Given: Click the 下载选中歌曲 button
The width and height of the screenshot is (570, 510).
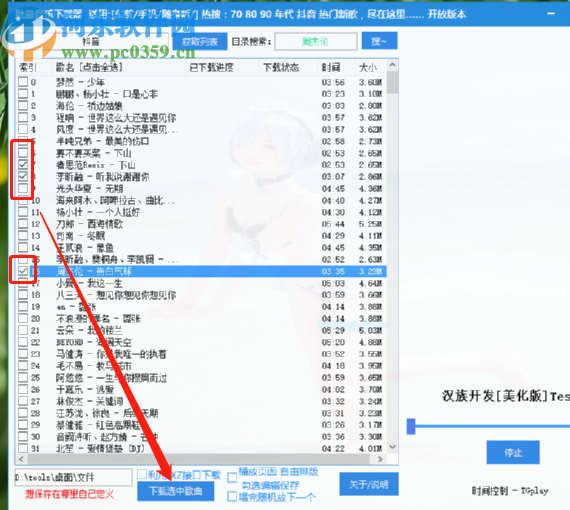Looking at the screenshot, I should coord(176,491).
